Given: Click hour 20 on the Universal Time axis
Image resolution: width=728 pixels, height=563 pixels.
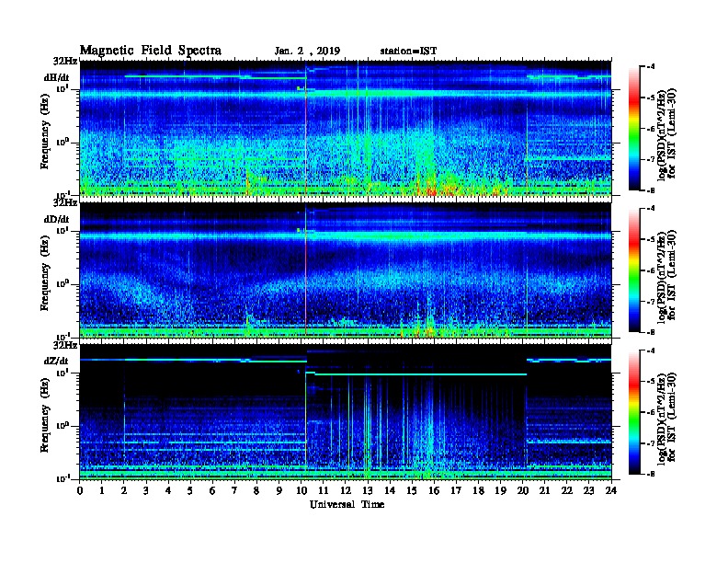Looking at the screenshot, I should click(522, 490).
